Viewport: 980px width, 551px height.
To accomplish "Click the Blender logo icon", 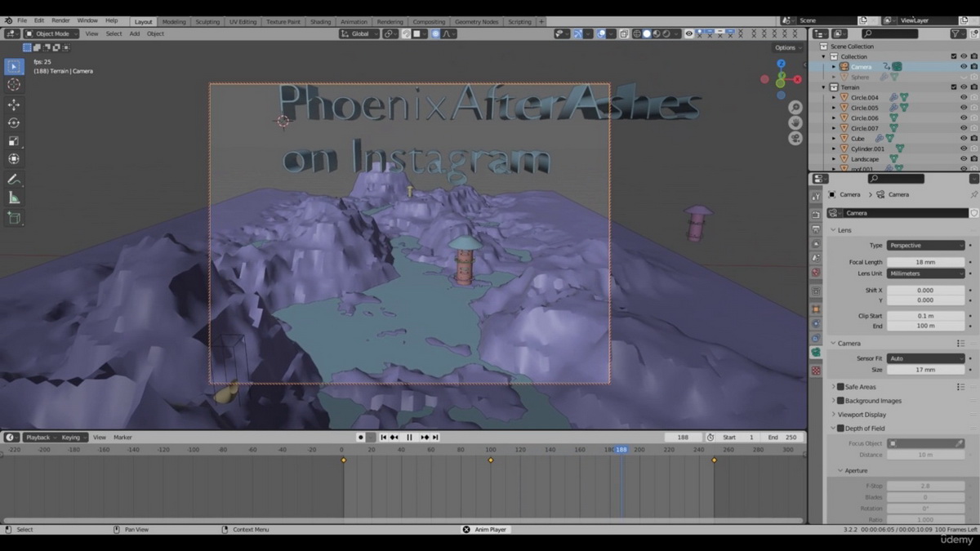I will tap(8, 20).
